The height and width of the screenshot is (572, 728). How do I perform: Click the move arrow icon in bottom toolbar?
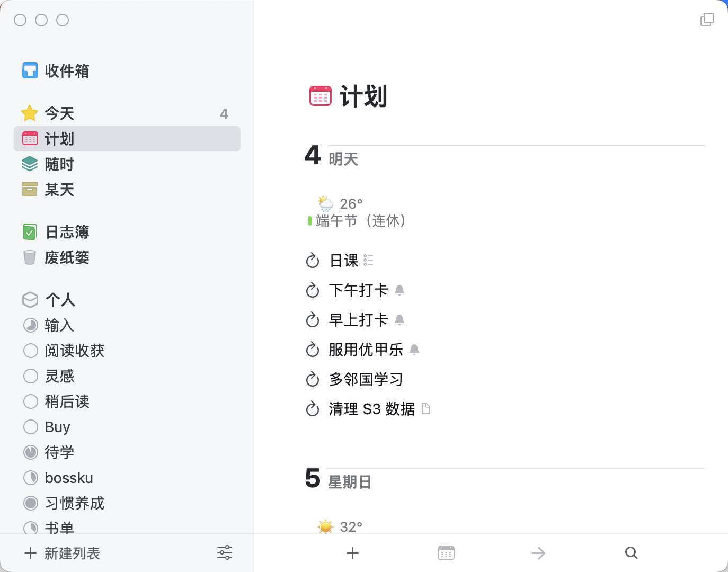point(538,553)
